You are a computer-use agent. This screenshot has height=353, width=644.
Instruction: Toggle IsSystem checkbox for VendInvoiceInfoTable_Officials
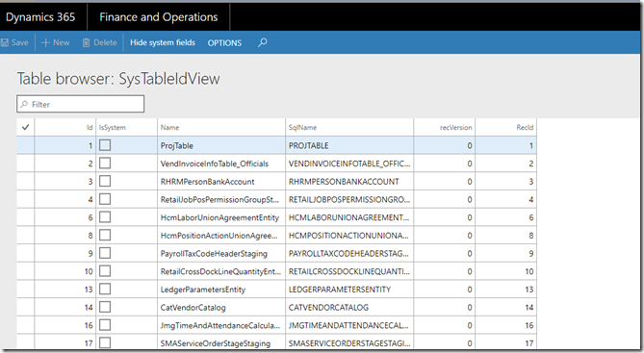tap(105, 163)
